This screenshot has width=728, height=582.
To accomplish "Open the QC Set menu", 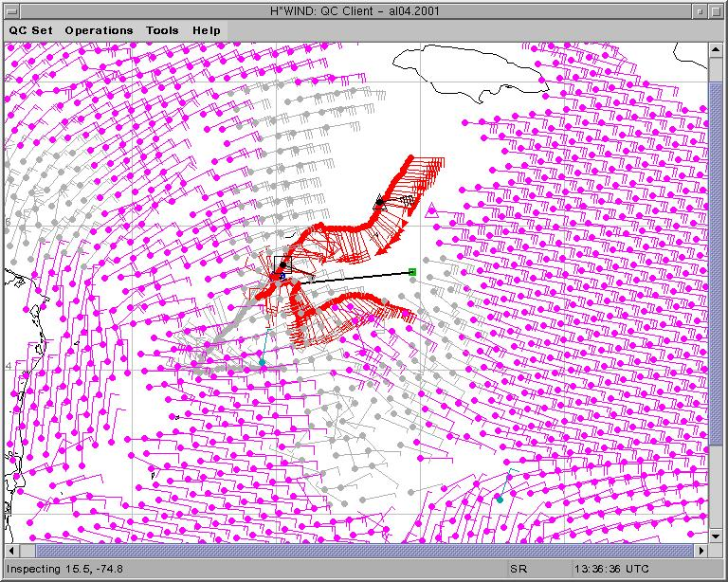I will pyautogui.click(x=30, y=30).
